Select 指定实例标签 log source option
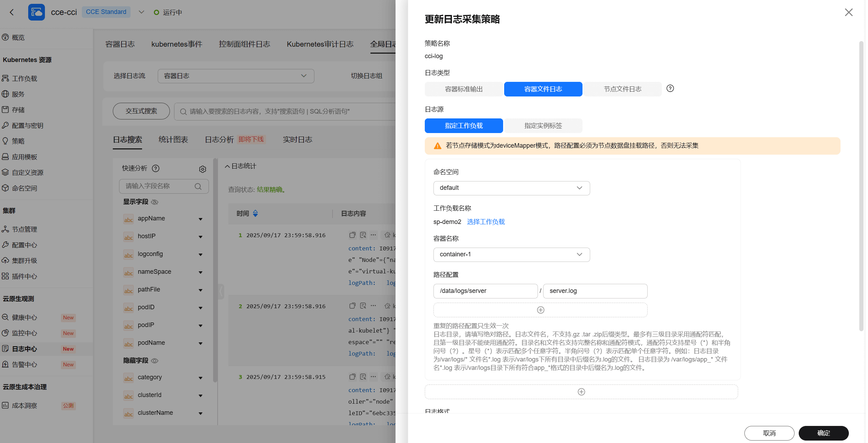This screenshot has width=868, height=443. (543, 126)
